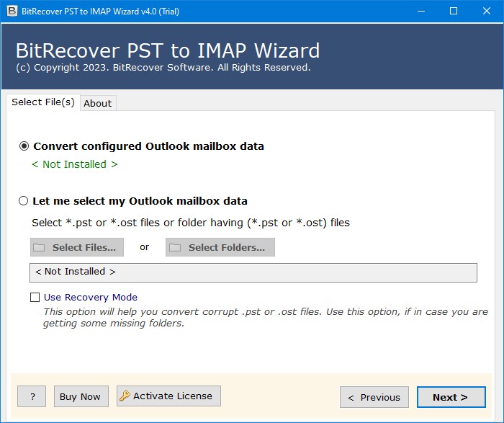
Task: Open help with the question mark button
Action: click(32, 396)
